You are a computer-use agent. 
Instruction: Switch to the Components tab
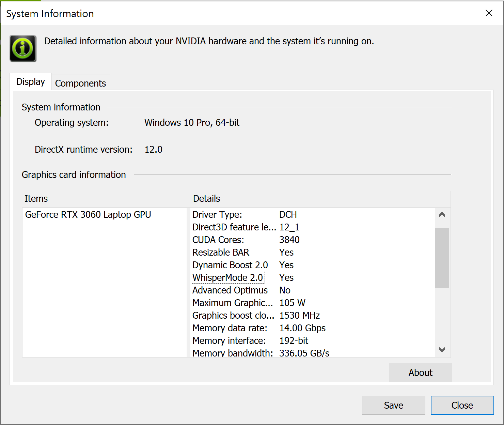point(80,83)
